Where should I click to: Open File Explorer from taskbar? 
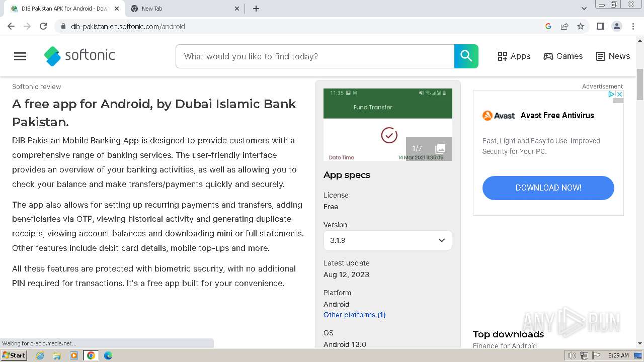tap(57, 355)
